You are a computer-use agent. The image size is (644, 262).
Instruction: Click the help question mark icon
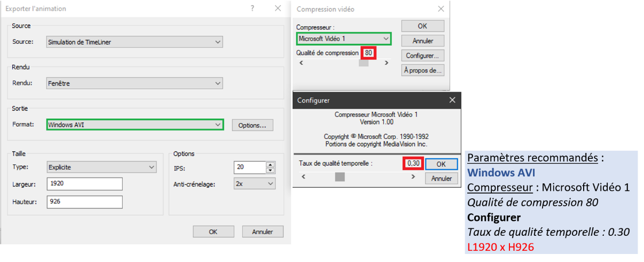click(x=253, y=9)
